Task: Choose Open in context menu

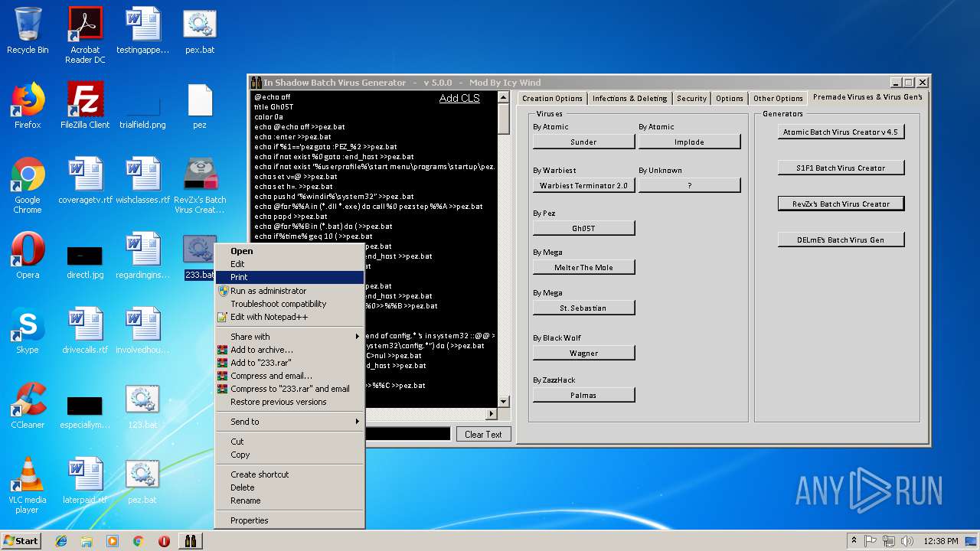Action: click(289, 251)
